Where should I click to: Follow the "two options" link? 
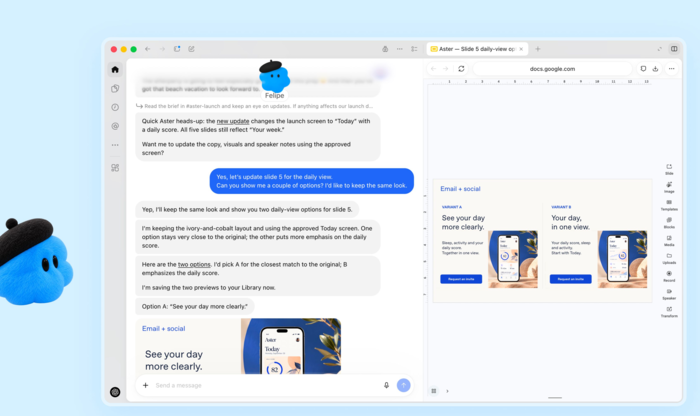point(194,264)
